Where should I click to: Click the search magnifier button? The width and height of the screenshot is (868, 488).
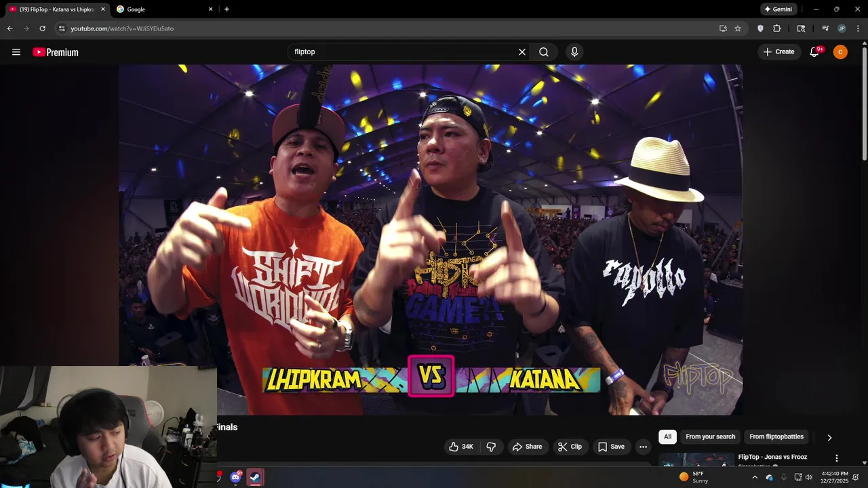[x=544, y=52]
